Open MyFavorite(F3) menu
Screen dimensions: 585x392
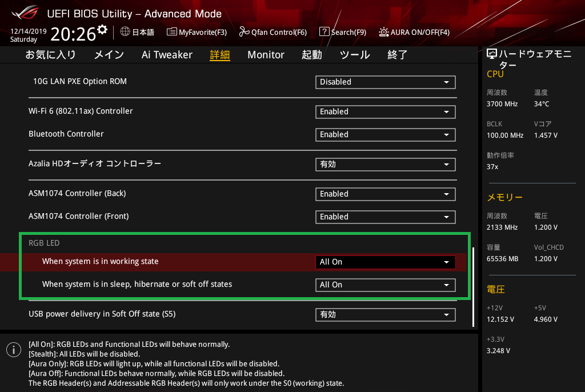[197, 32]
